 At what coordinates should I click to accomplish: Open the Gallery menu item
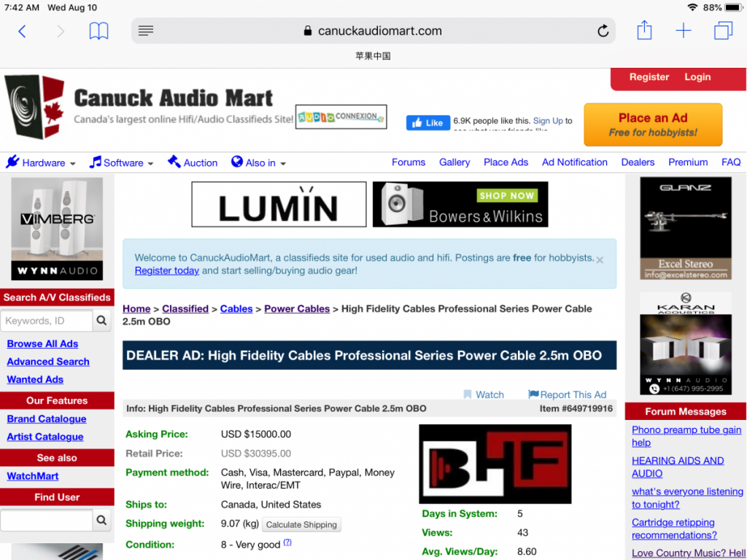(454, 163)
